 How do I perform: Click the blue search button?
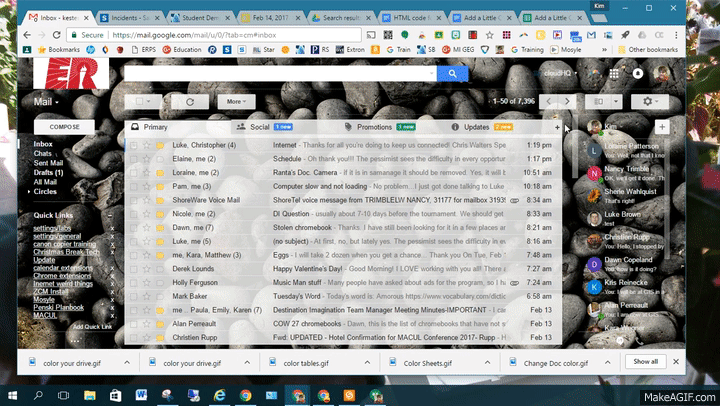point(453,73)
